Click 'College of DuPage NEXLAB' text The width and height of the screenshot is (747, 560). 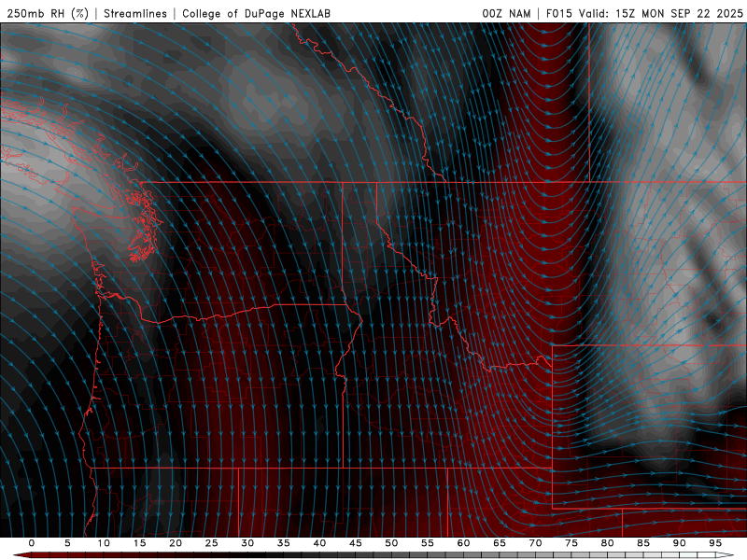256,14
